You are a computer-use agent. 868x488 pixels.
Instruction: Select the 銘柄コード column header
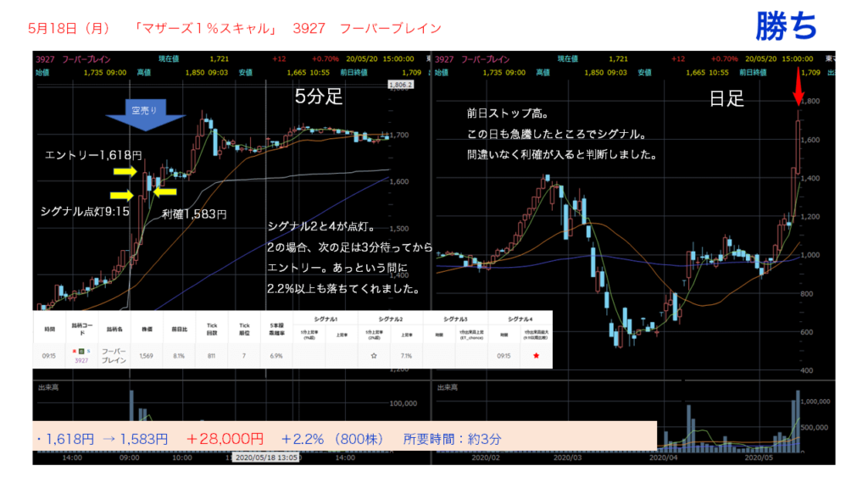(82, 330)
